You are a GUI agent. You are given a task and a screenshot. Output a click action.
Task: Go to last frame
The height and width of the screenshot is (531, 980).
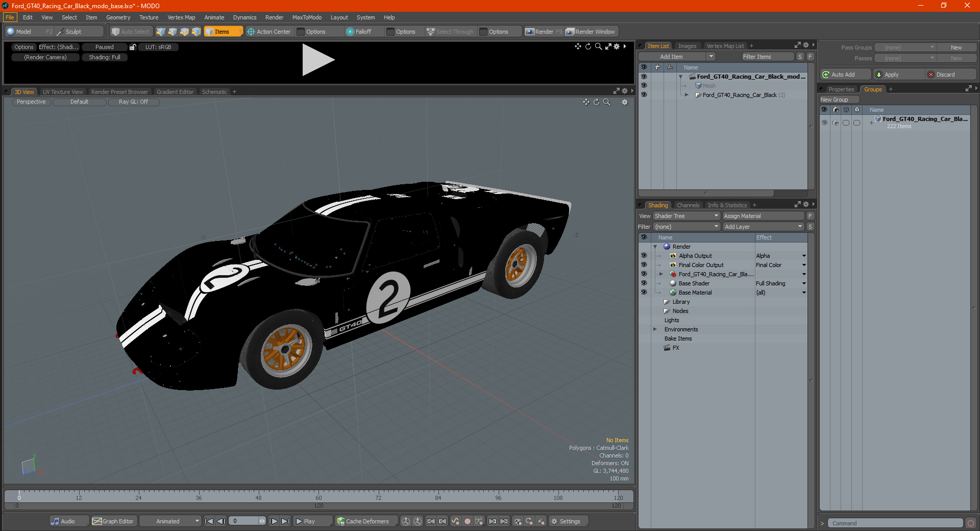(x=286, y=521)
